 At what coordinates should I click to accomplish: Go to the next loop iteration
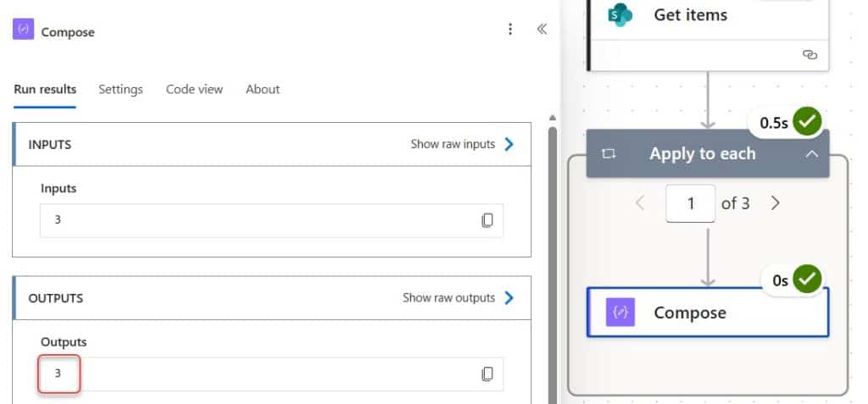[775, 203]
